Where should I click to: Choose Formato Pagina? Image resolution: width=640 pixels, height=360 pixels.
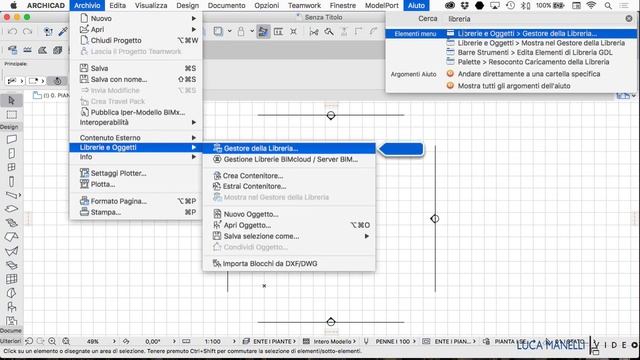pyautogui.click(x=136, y=201)
